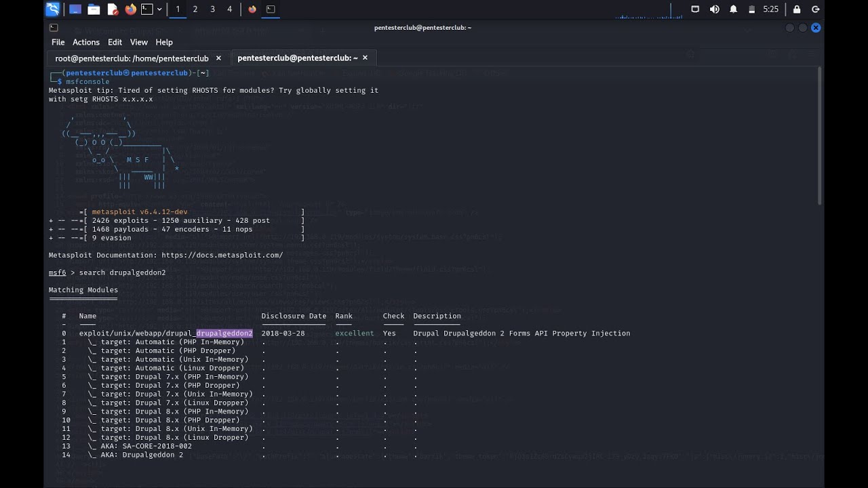Open the network connection tray icon

tap(695, 9)
